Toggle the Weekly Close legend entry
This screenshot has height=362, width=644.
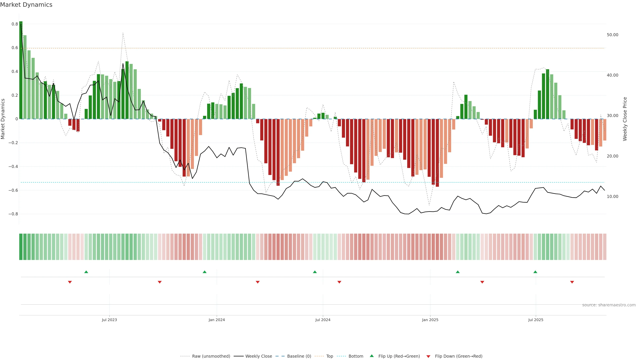pyautogui.click(x=258, y=356)
